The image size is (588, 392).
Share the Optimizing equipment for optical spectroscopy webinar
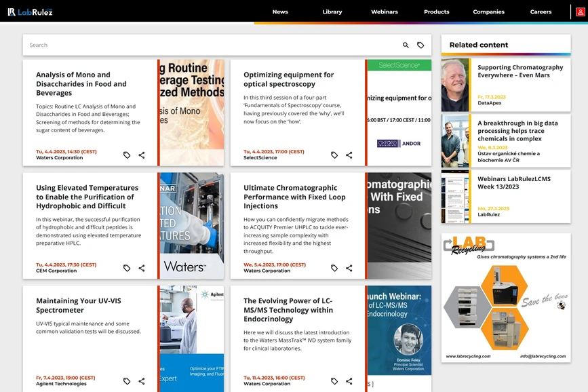coord(349,155)
